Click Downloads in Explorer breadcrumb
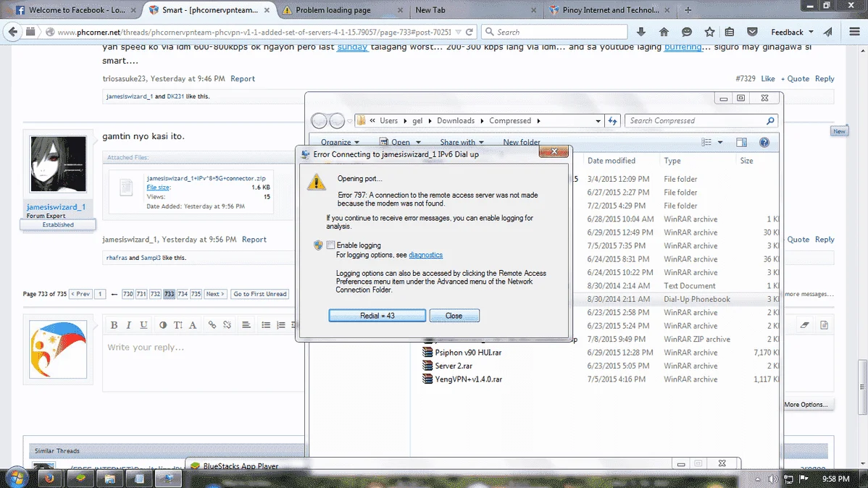 [456, 121]
